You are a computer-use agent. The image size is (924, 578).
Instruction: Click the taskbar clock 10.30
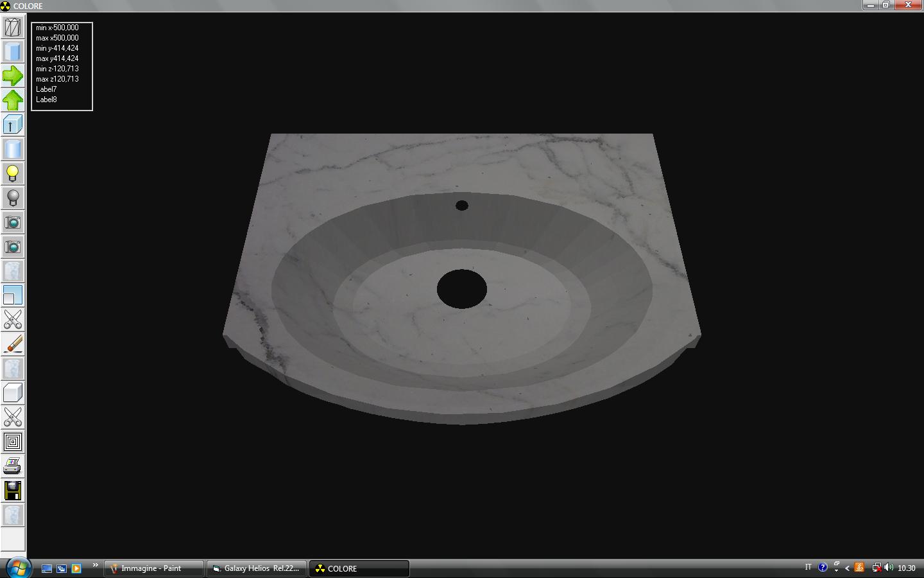pyautogui.click(x=906, y=568)
